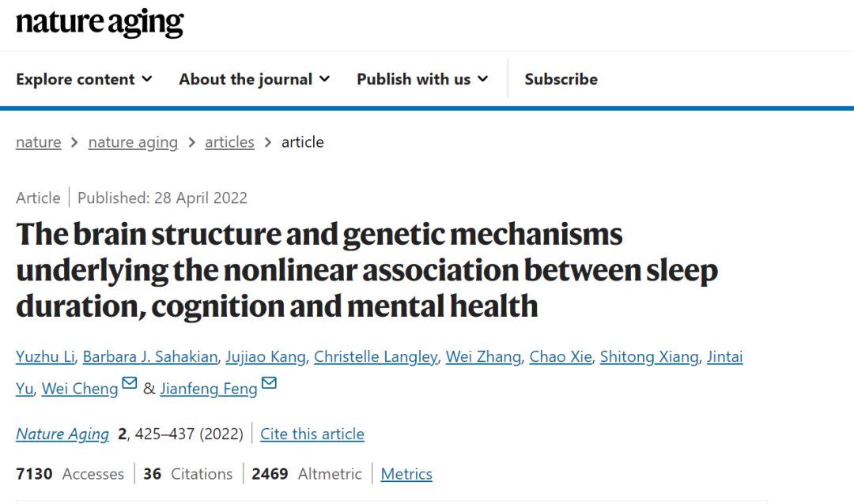Image resolution: width=854 pixels, height=504 pixels.
Task: Navigate to nature aging breadcrumb
Action: point(133,142)
